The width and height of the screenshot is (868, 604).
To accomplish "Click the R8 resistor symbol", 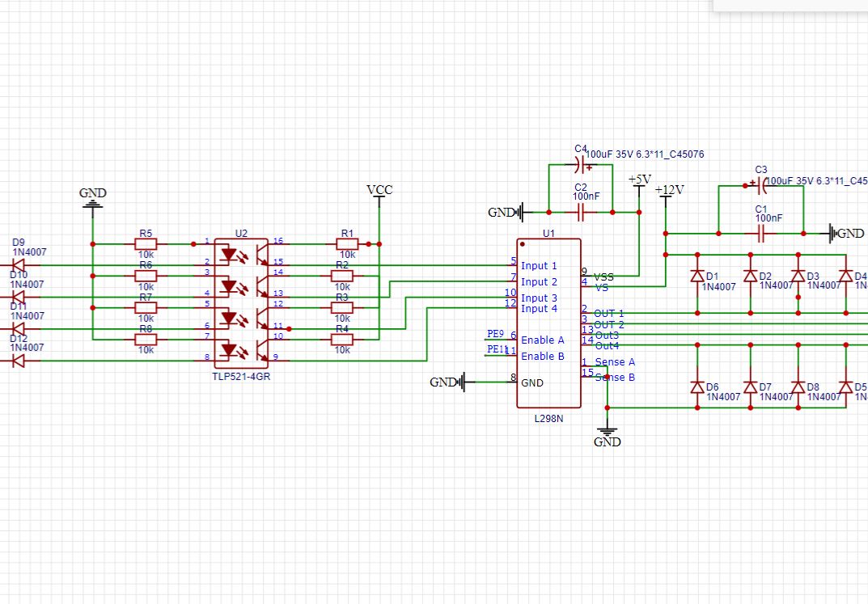I will (146, 340).
